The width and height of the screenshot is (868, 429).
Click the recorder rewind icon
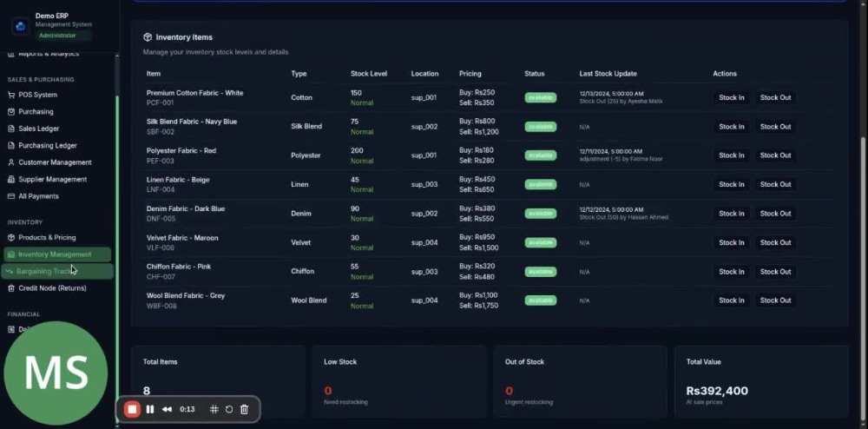167,410
